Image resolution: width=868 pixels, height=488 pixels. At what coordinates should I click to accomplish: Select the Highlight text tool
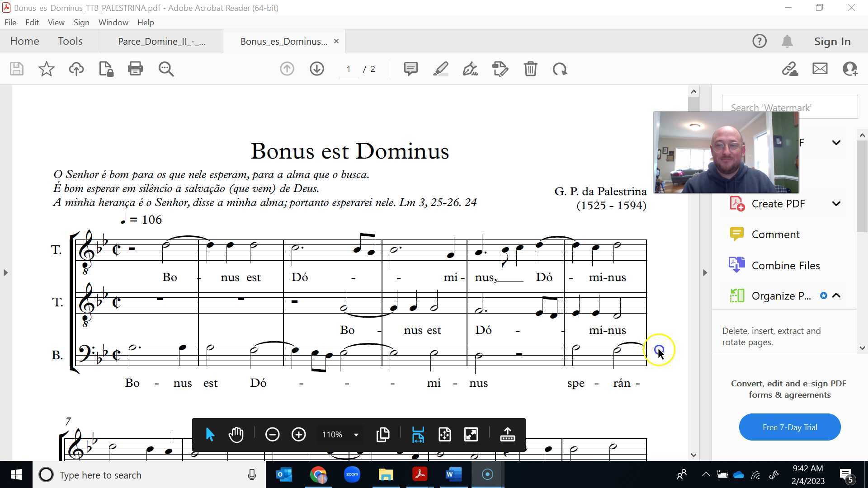click(441, 69)
